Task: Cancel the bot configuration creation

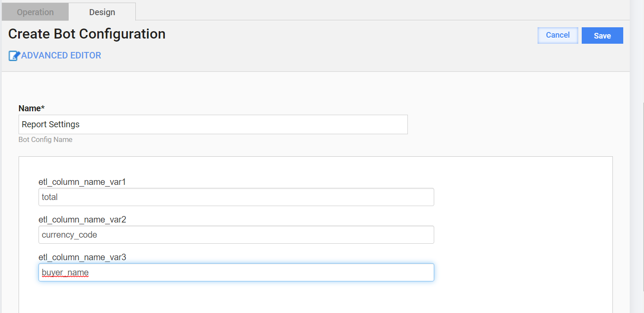Action: (x=558, y=35)
